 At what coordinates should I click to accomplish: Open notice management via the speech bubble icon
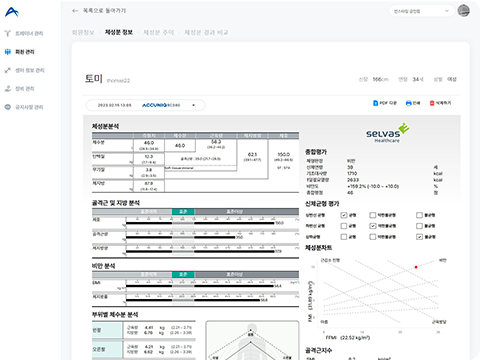click(x=8, y=107)
